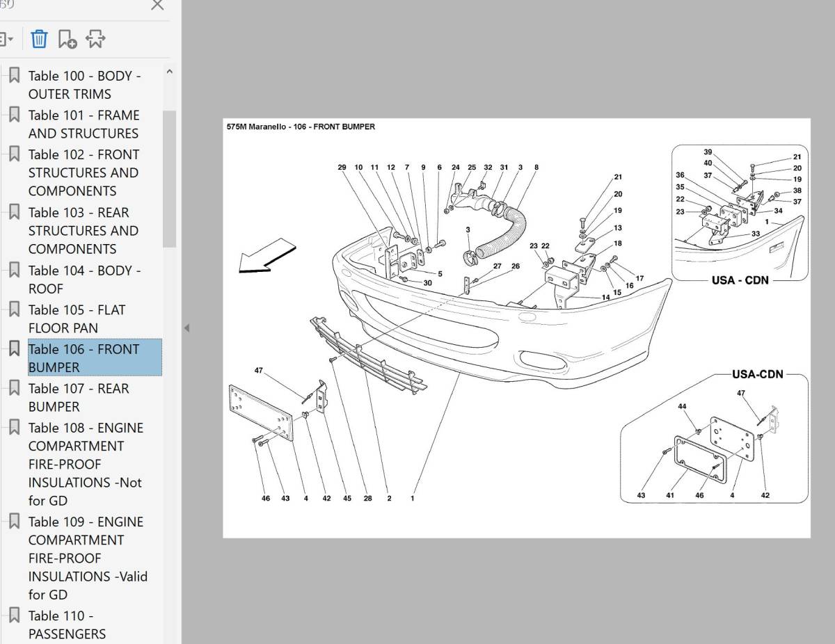This screenshot has height=644, width=835.
Task: Click part number 44 in plate inset
Action: 682,406
